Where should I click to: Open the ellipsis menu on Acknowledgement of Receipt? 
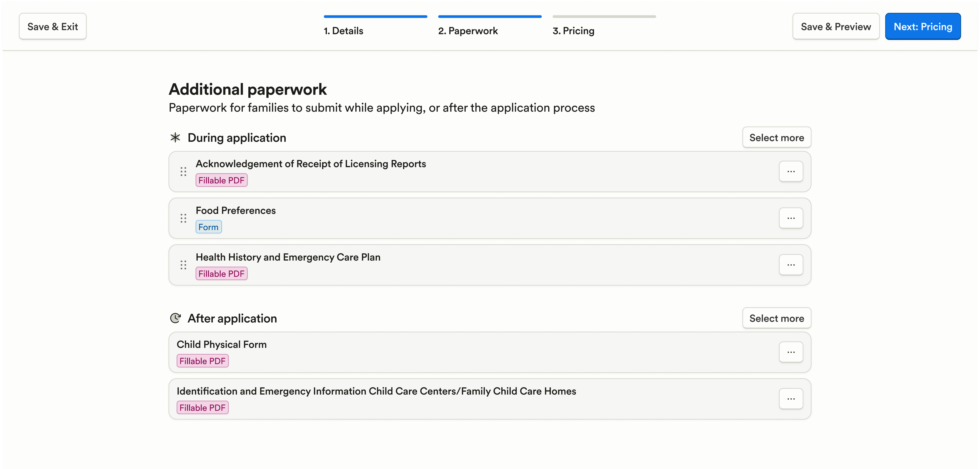click(x=791, y=171)
